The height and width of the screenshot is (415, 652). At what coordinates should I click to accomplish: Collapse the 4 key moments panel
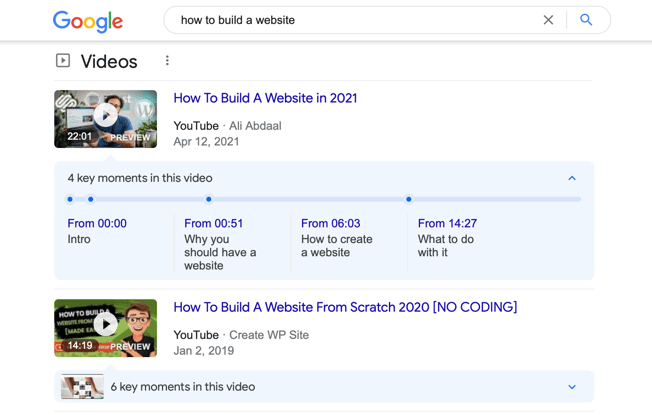pos(572,178)
